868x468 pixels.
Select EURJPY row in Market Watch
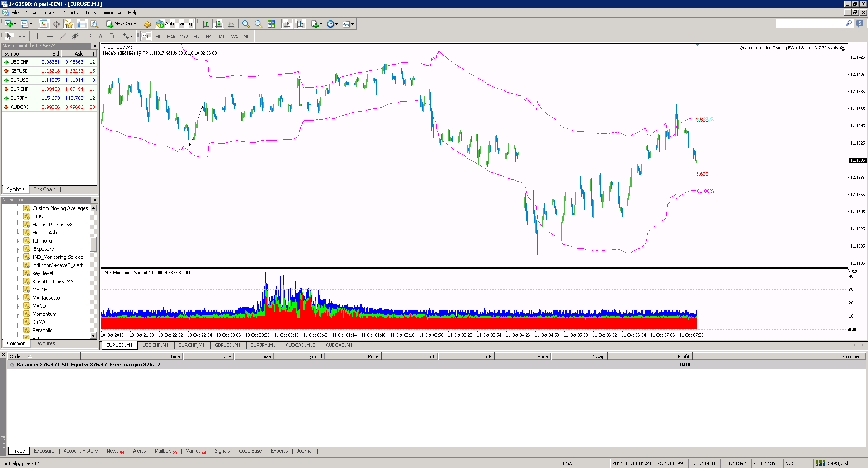pyautogui.click(x=50, y=98)
